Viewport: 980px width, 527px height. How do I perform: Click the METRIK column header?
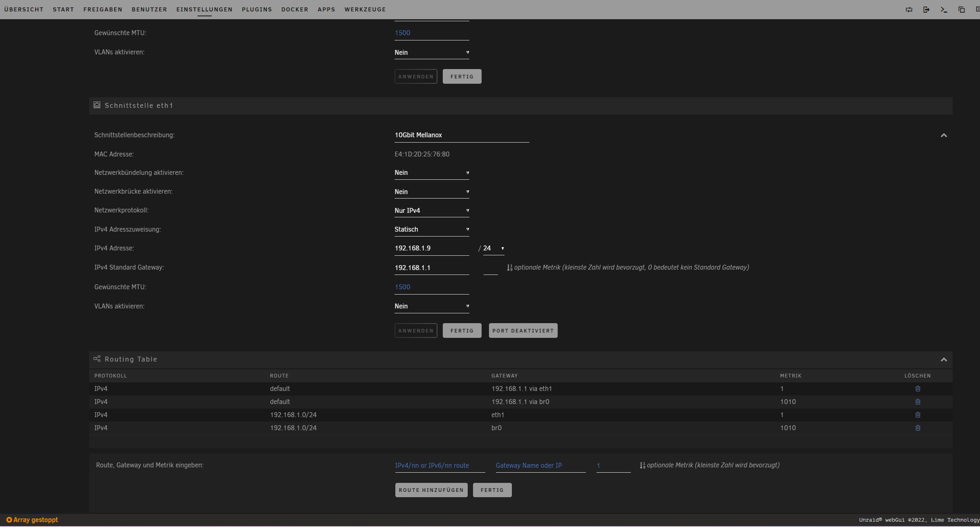(x=791, y=375)
